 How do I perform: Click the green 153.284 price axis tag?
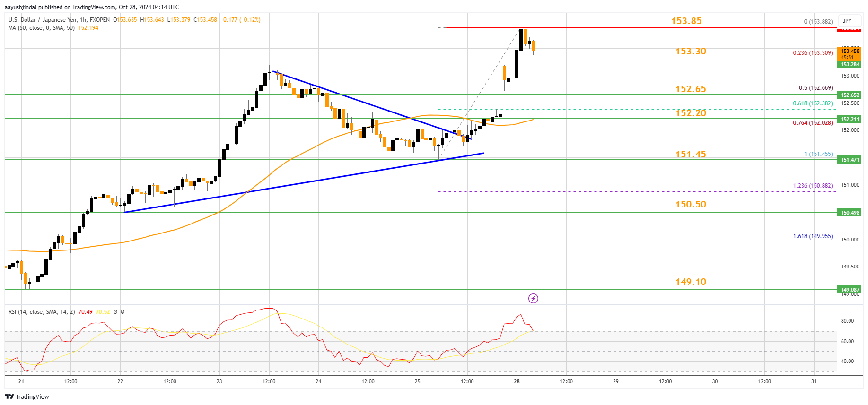click(850, 64)
